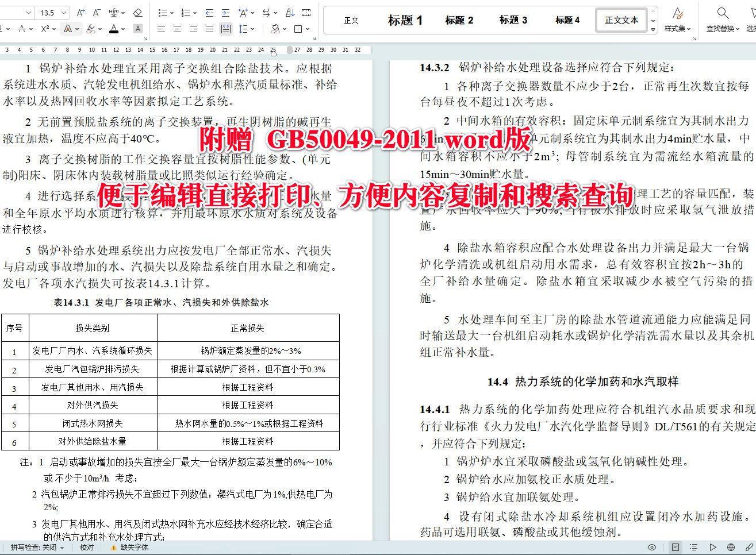Viewport: 756px width, 555px height.
Task: Open the font name dropdown arrow
Action: point(29,12)
